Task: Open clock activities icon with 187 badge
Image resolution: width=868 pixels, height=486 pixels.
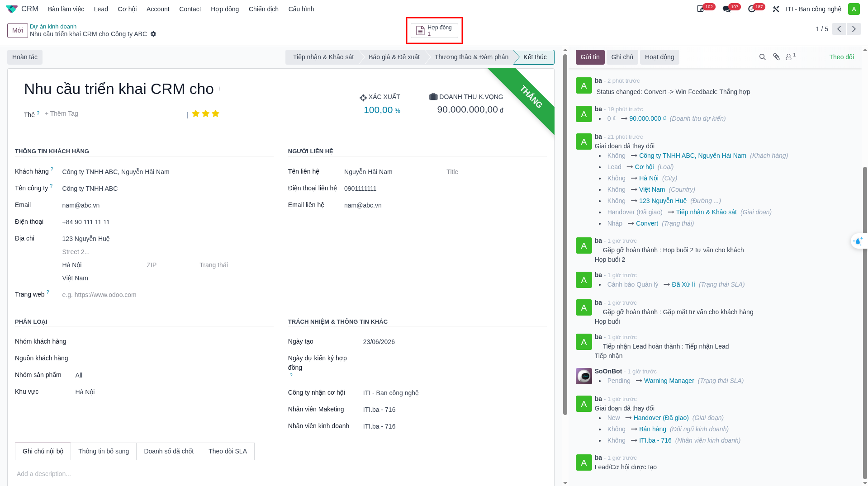Action: pos(752,9)
